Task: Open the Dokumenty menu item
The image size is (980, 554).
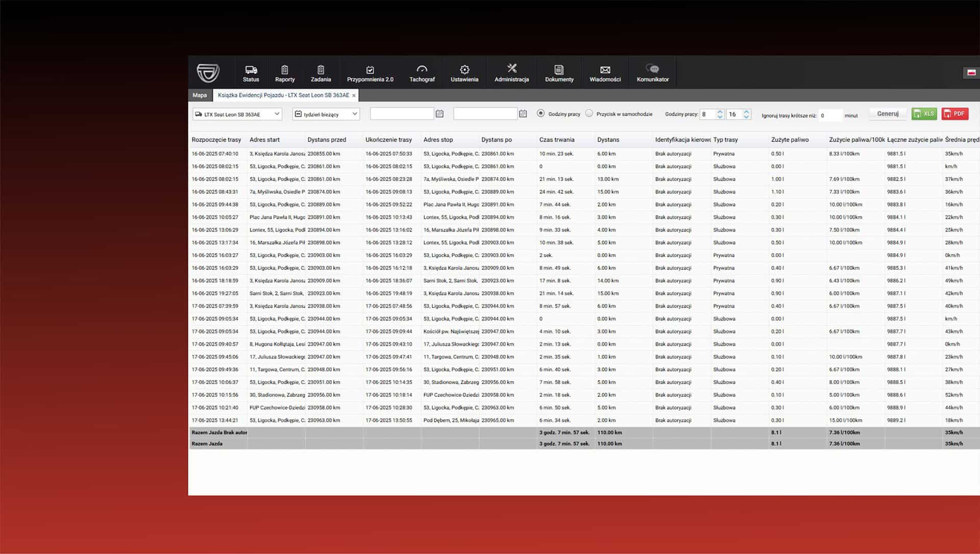Action: 559,72
